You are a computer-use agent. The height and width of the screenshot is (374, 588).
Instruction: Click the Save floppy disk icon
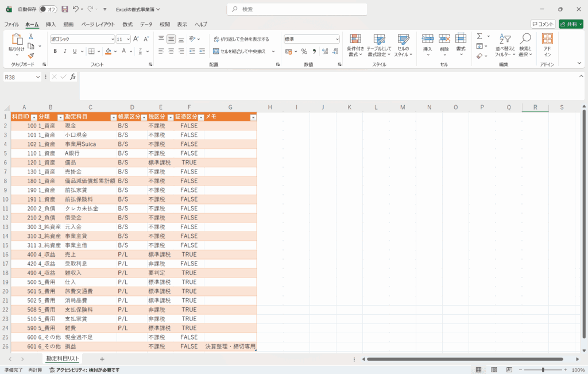(x=64, y=9)
